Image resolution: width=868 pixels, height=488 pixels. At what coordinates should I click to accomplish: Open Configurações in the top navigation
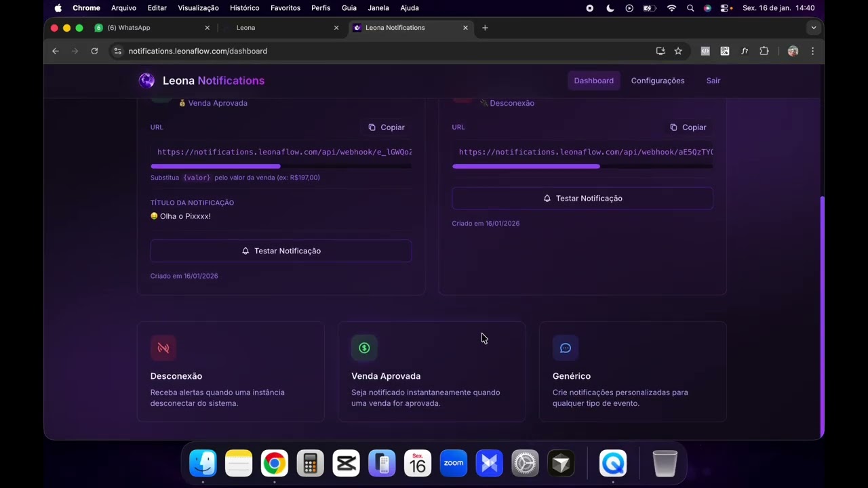658,81
